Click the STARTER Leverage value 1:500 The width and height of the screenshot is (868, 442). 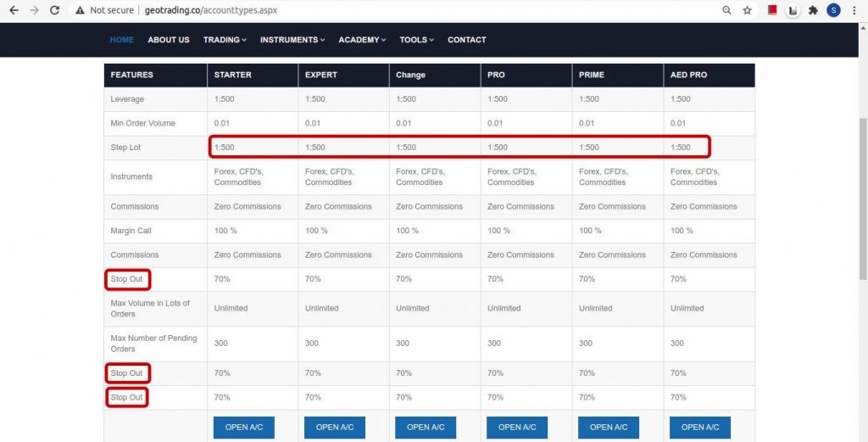tap(224, 99)
